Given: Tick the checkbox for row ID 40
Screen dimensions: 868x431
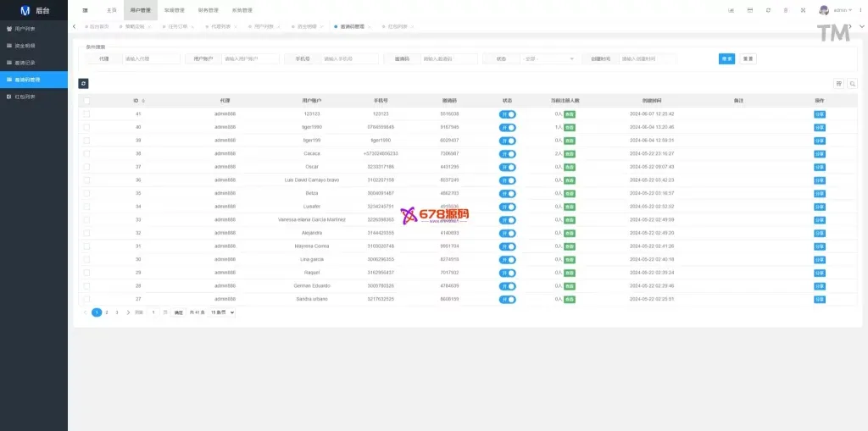Looking at the screenshot, I should (x=86, y=127).
